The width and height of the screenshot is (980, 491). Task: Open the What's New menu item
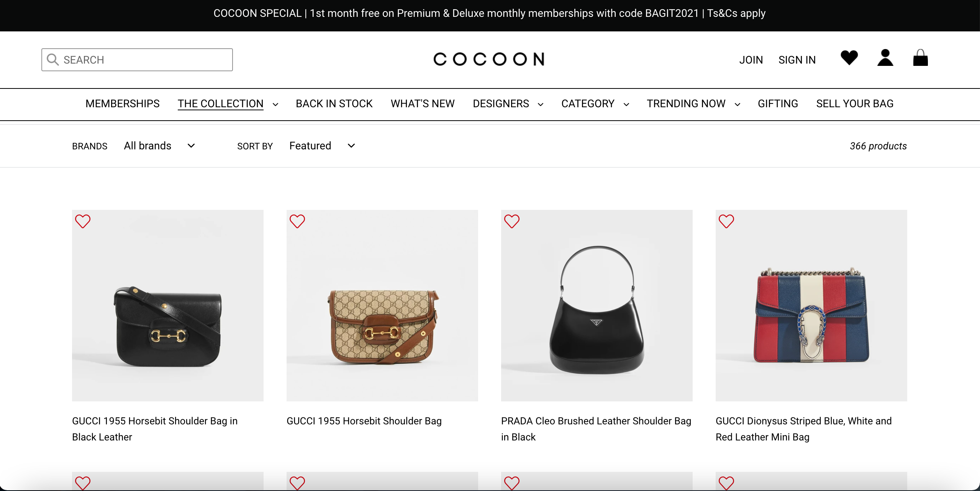(423, 104)
